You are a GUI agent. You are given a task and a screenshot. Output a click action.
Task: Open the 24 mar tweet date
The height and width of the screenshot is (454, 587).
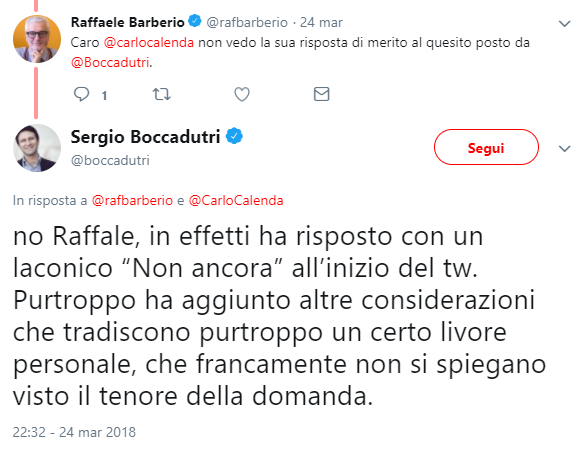click(x=321, y=22)
